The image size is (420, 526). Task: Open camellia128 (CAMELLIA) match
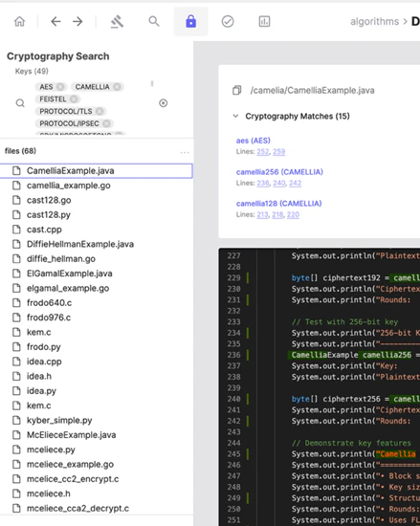coord(278,204)
